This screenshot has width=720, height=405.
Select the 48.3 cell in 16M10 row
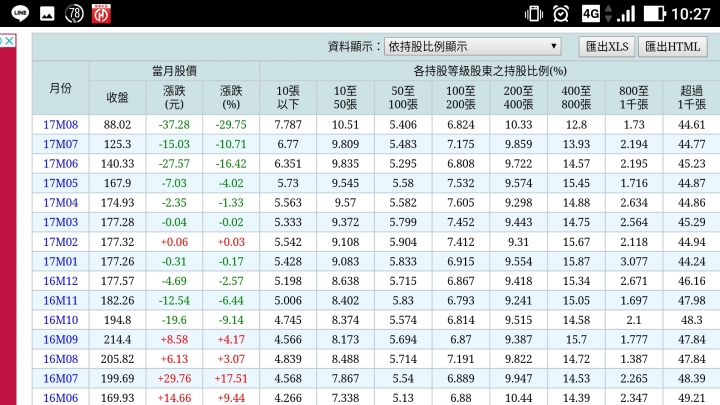[x=692, y=320]
